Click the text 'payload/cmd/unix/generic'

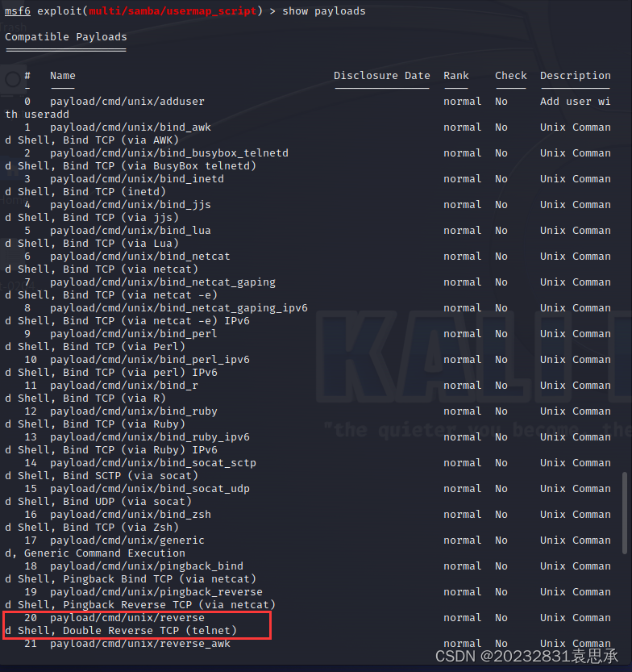pyautogui.click(x=127, y=540)
